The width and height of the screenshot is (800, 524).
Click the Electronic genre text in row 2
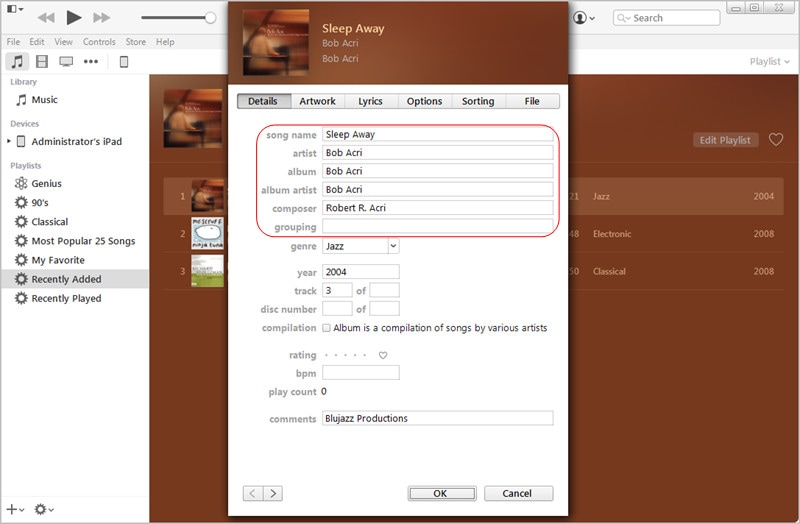[x=612, y=234]
